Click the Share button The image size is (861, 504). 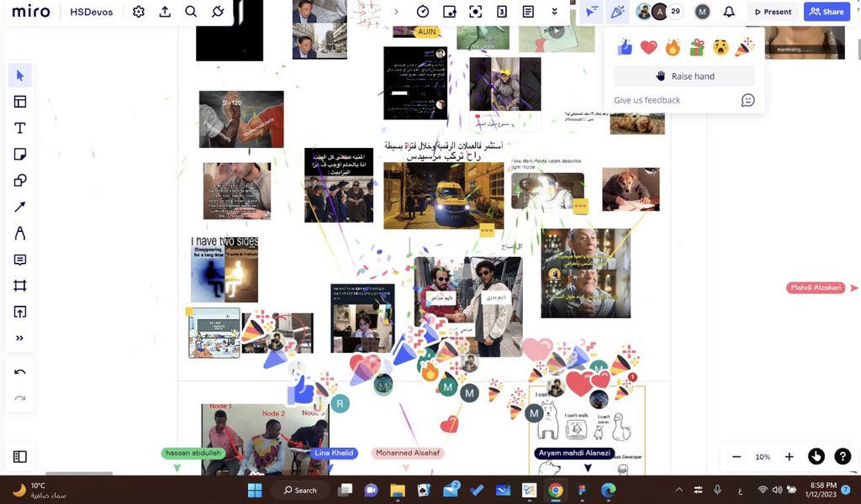tap(827, 12)
